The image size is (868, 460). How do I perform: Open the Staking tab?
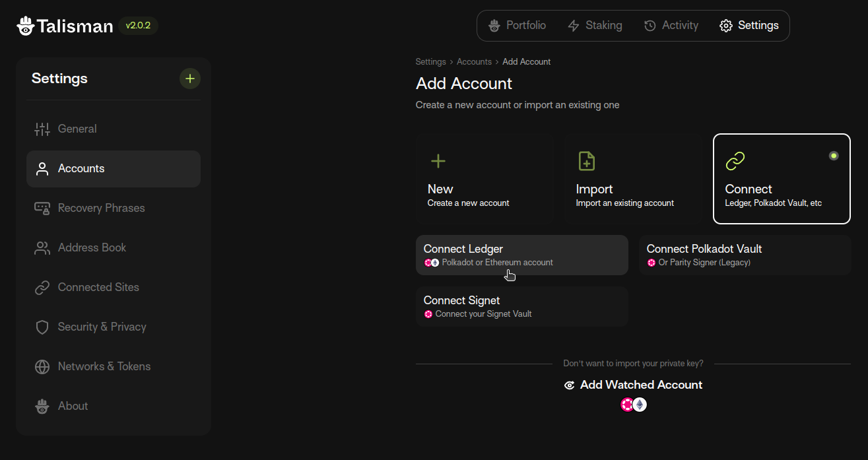595,26
